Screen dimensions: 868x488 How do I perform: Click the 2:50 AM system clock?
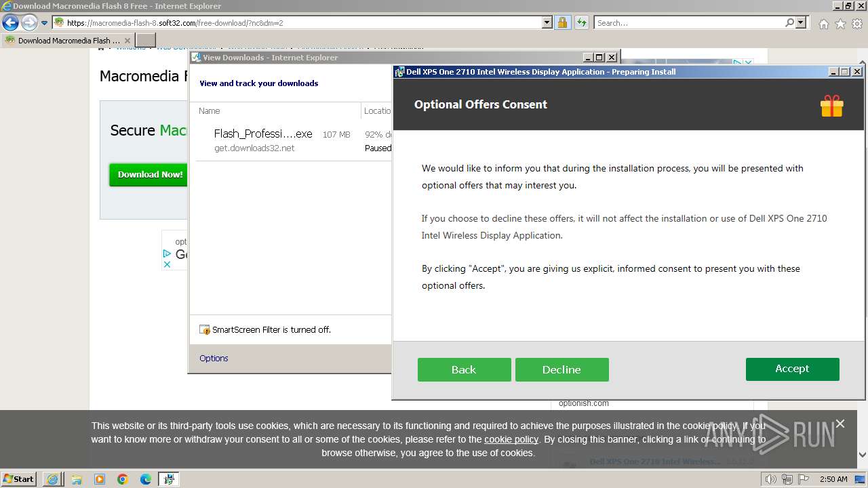[x=833, y=479]
